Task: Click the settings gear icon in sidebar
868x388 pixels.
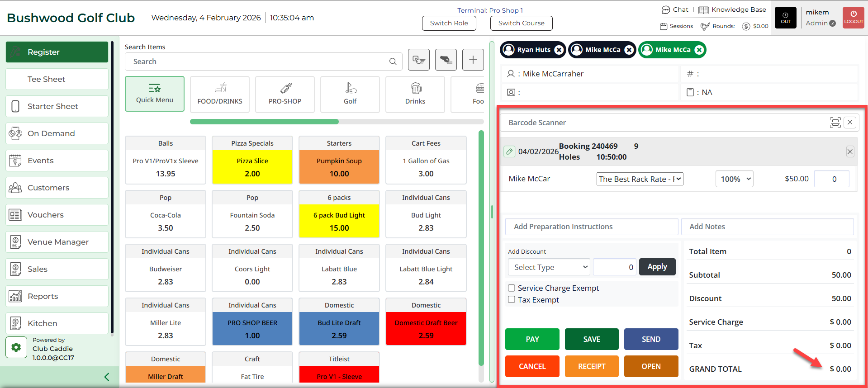Action: tap(16, 347)
